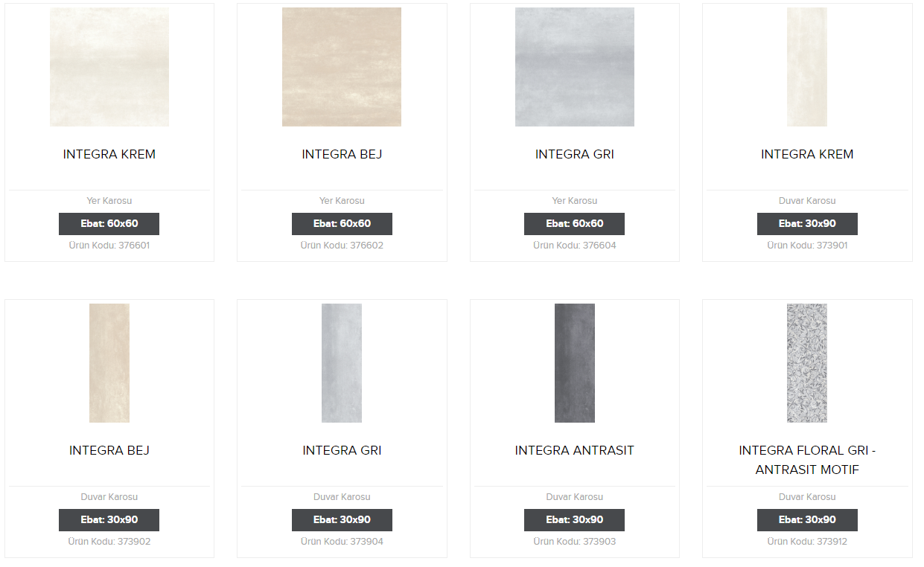Click the Ürün Kodu: 373904 text

click(342, 542)
